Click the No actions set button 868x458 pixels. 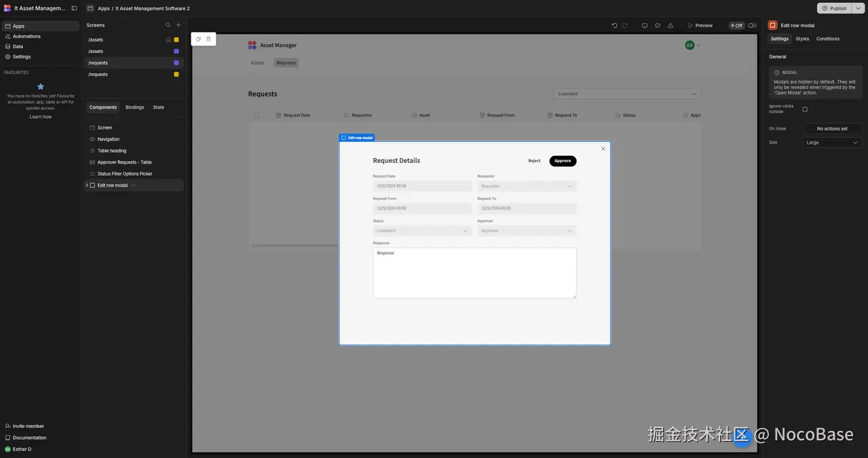pyautogui.click(x=832, y=128)
